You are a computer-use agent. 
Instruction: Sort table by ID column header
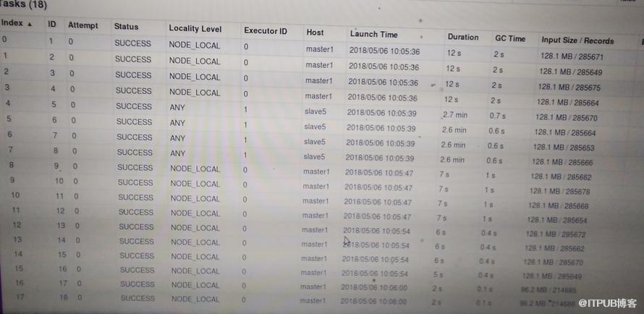point(52,24)
